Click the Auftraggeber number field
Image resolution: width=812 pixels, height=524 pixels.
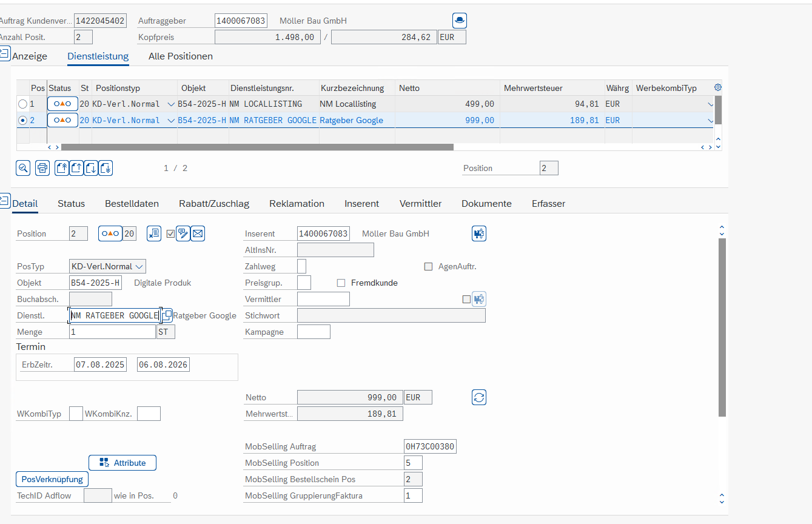[x=241, y=21]
